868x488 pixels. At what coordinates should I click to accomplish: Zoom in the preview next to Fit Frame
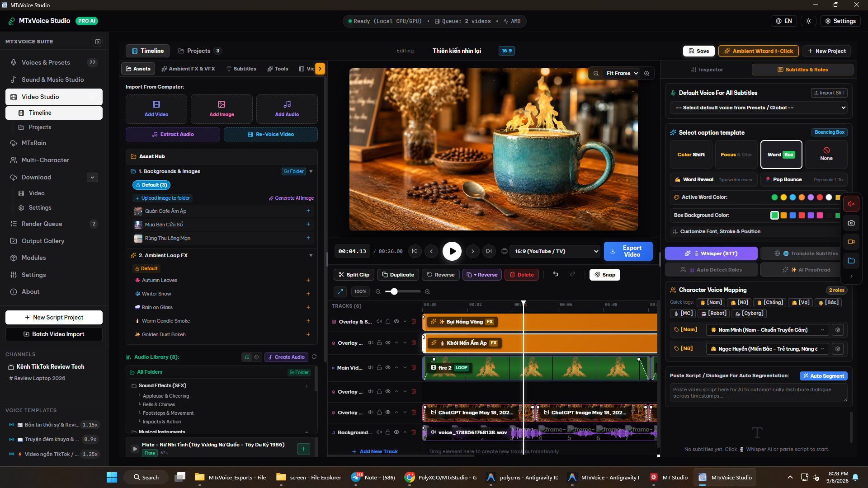(647, 73)
